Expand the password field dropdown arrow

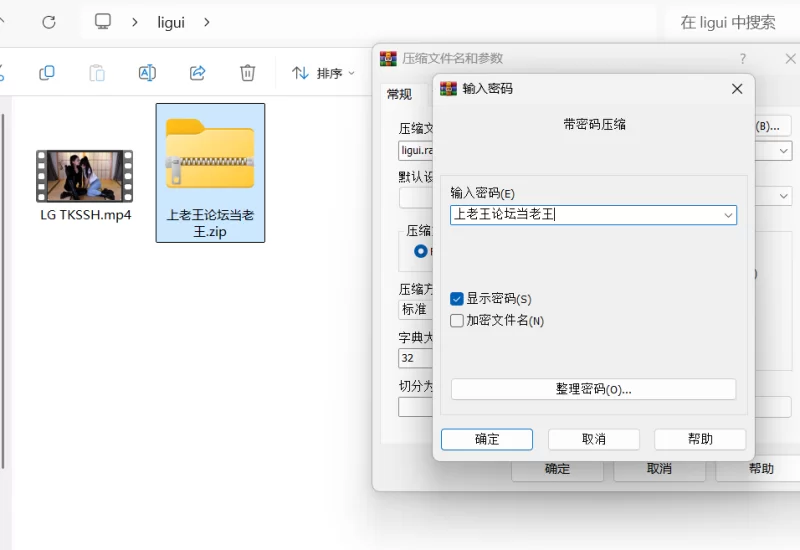(728, 215)
